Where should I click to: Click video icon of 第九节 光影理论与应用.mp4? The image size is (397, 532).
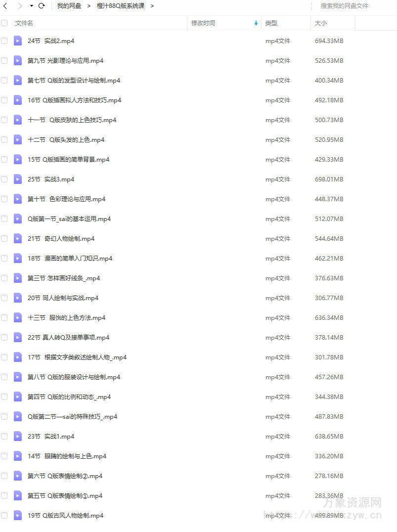click(x=18, y=60)
